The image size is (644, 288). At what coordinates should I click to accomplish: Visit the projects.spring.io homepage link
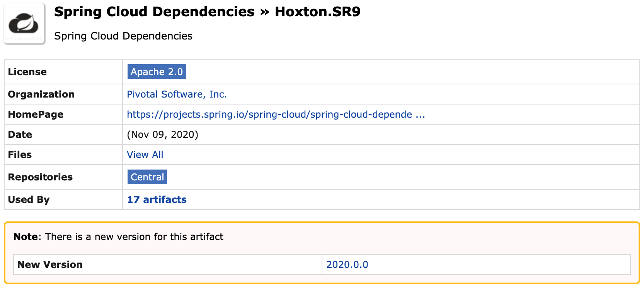pos(276,114)
